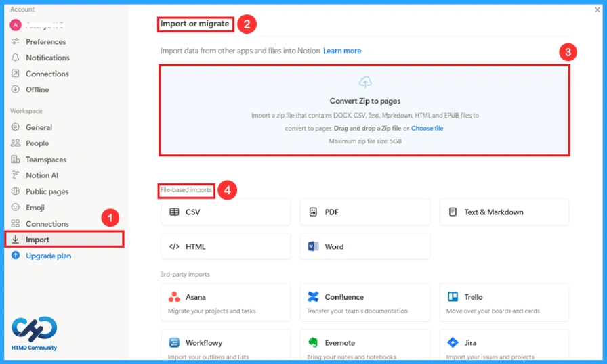607x364 pixels.
Task: Click the account avatar A icon
Action: coord(15,25)
